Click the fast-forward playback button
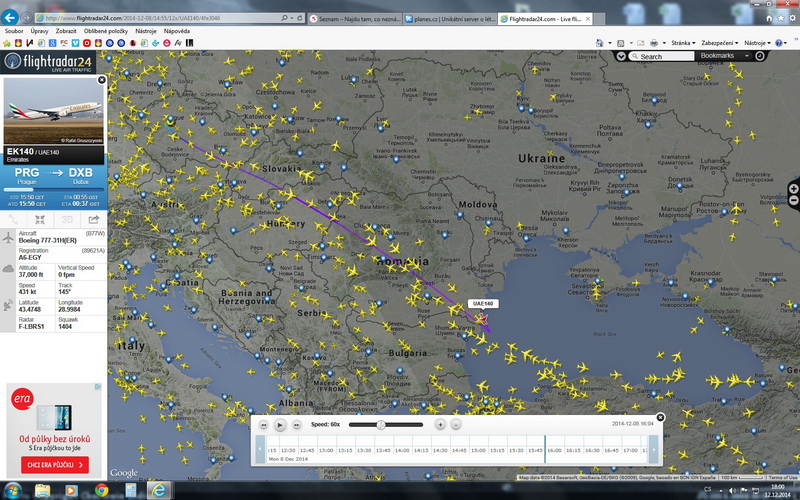The image size is (800, 500). [x=296, y=425]
